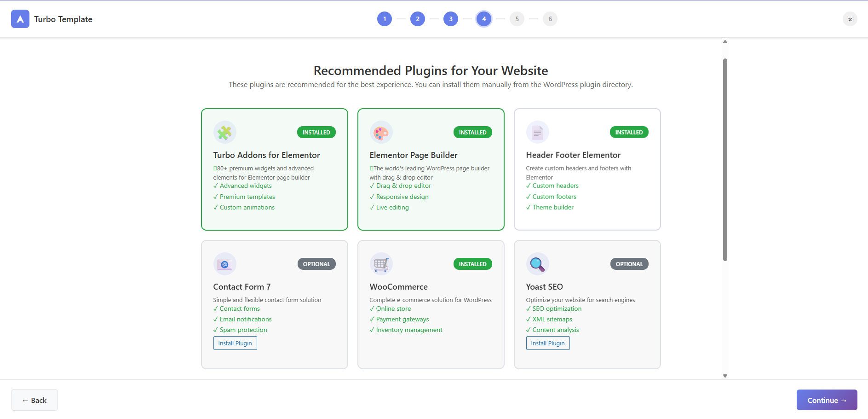Screen dimensions: 868x419
Task: Click the Custom animations feature
Action: [x=244, y=207]
